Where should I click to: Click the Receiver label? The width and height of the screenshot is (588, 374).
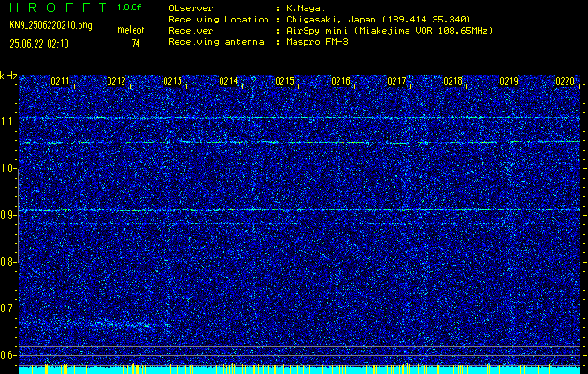pos(191,31)
